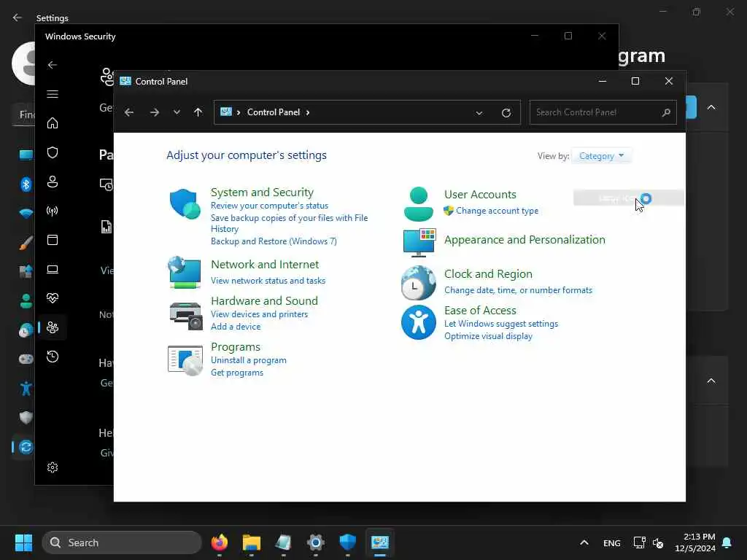Open Windows Security settings gear icon
The width and height of the screenshot is (747, 560).
click(53, 467)
